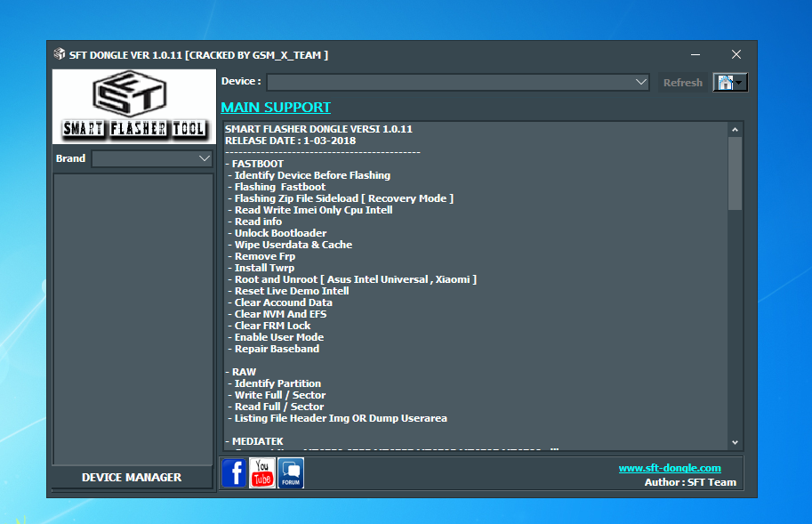Click 'Repair Baseband' text line
The image size is (812, 524).
(x=272, y=349)
